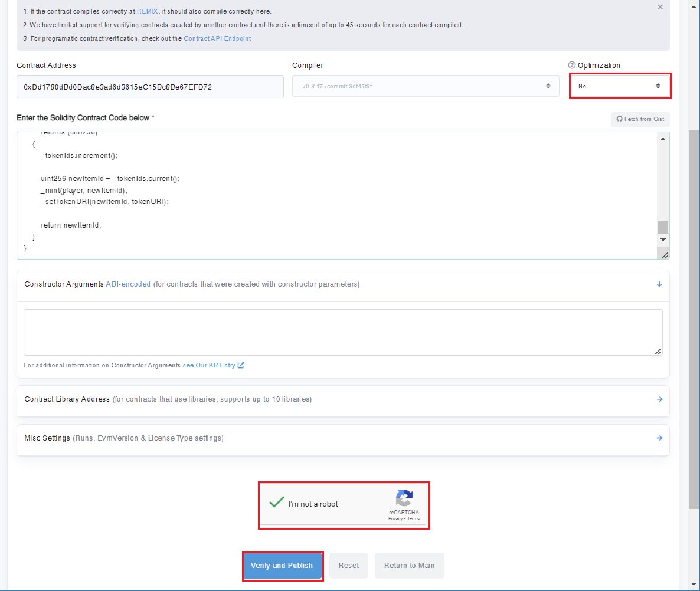Collapse the Constructor Arguments section
The height and width of the screenshot is (591, 700).
pos(659,284)
